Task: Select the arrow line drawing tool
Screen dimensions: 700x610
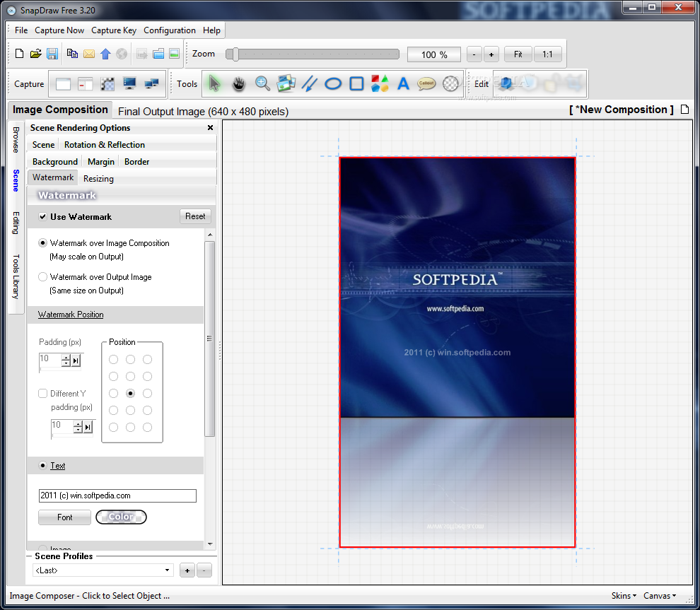Action: (310, 84)
